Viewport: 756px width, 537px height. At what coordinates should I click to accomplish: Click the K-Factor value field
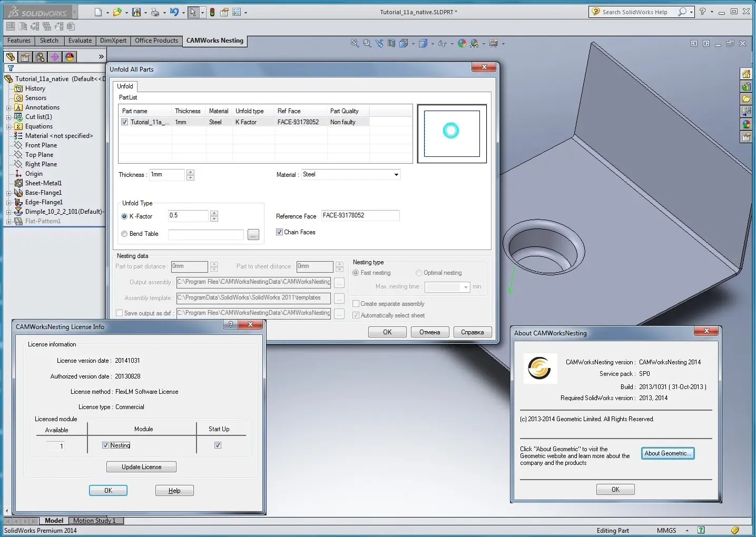[x=188, y=216]
